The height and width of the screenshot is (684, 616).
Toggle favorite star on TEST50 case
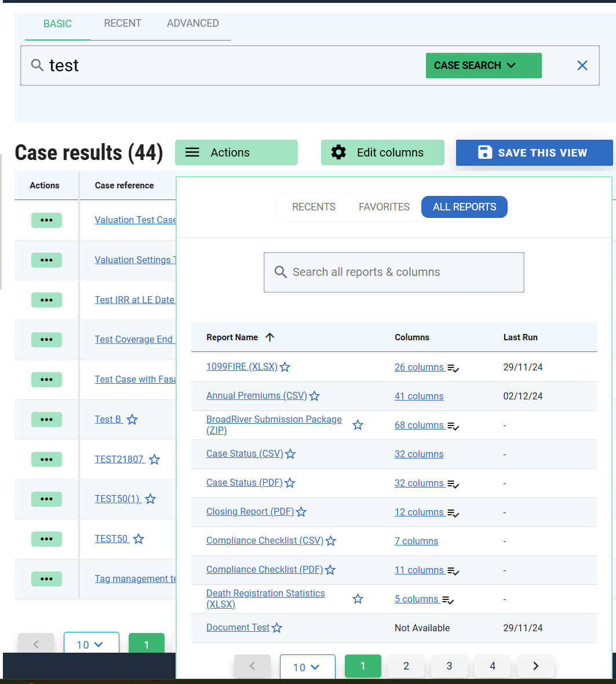pyautogui.click(x=138, y=540)
